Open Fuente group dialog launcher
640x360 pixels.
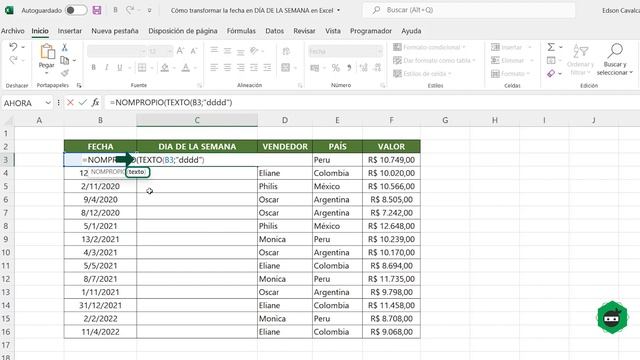click(x=200, y=85)
